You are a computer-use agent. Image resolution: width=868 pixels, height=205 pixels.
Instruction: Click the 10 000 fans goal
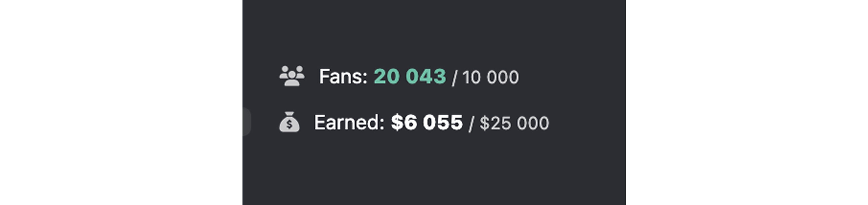pyautogui.click(x=490, y=78)
